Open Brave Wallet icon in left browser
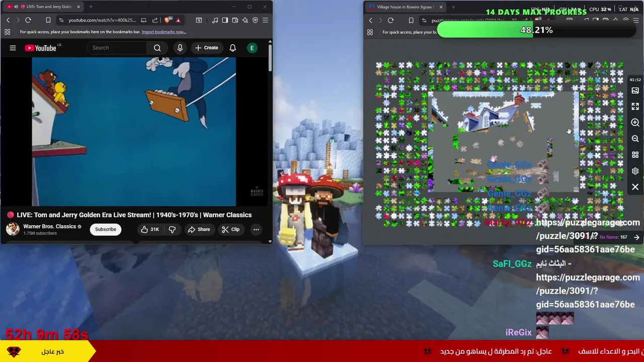 pos(235,20)
